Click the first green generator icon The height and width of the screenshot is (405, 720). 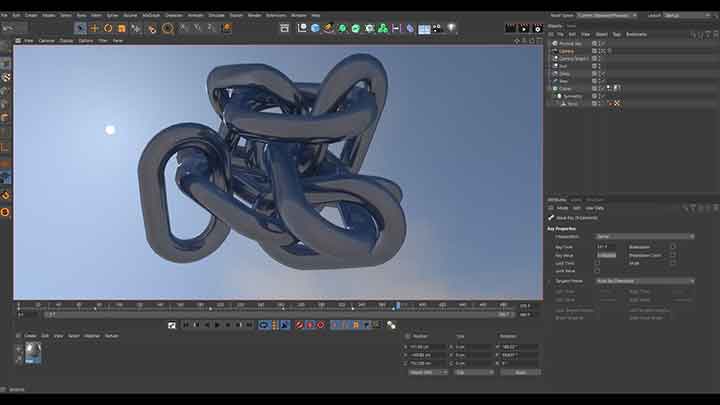point(342,28)
